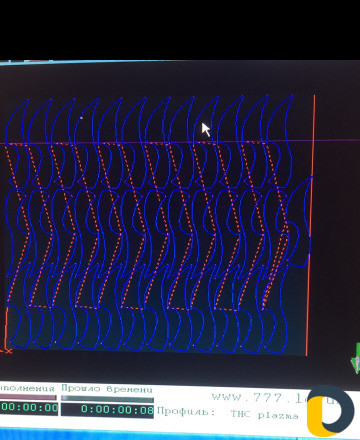This screenshot has width=360, height=440.
Task: Click the pinkish progress bar at left
Action: point(28,397)
